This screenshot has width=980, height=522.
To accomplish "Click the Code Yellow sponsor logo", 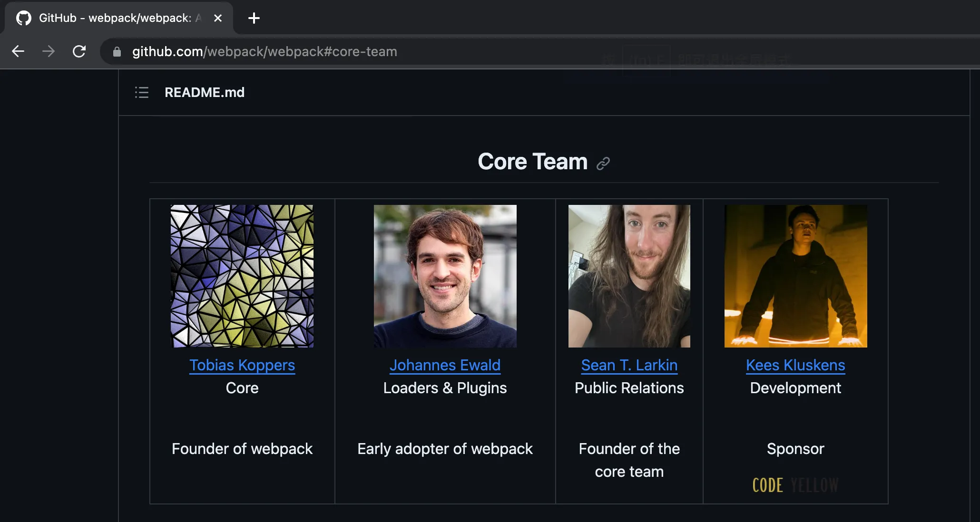I will 795,485.
